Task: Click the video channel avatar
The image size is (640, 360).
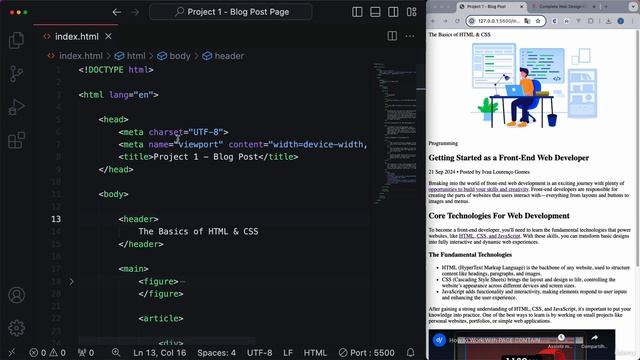Action: 439,340
